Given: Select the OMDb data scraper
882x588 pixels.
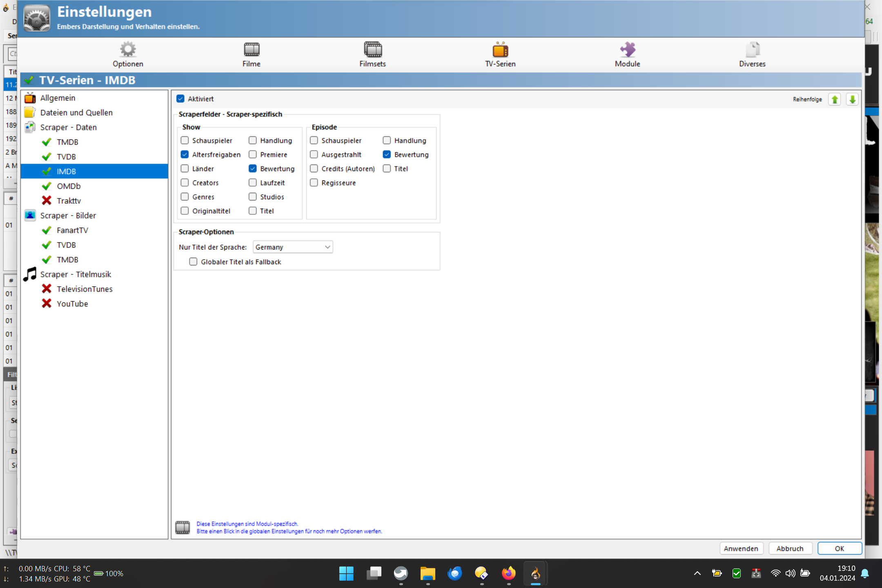Looking at the screenshot, I should [69, 186].
